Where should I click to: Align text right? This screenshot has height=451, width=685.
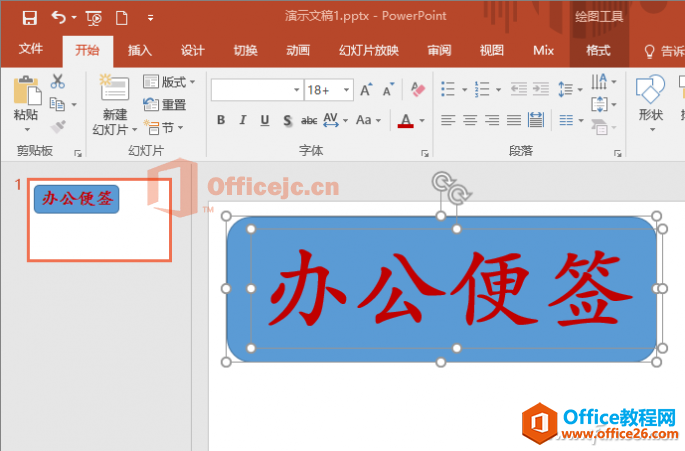pyautogui.click(x=492, y=120)
